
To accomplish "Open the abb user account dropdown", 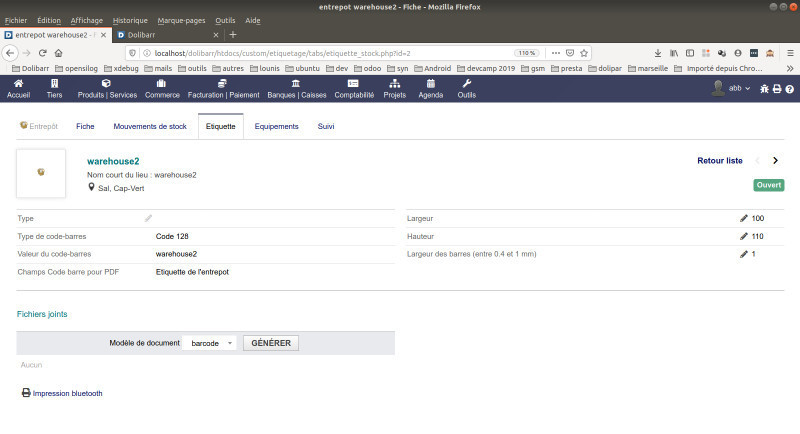I will pos(731,89).
